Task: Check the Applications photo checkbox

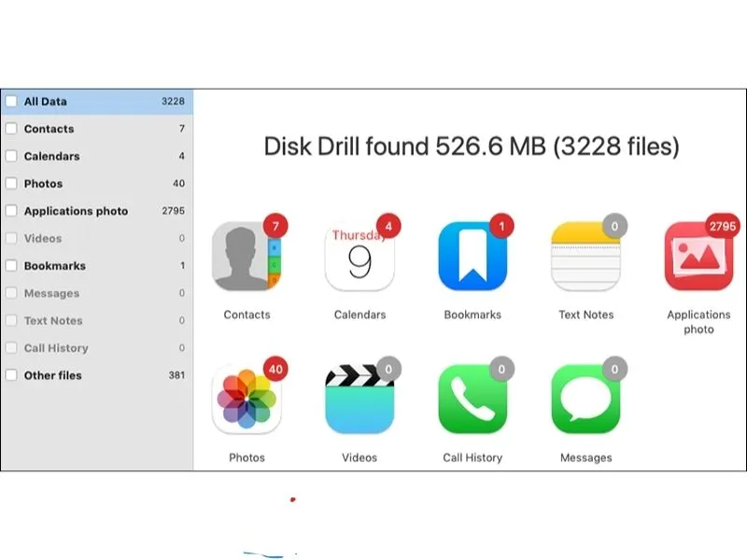Action: pyautogui.click(x=11, y=211)
